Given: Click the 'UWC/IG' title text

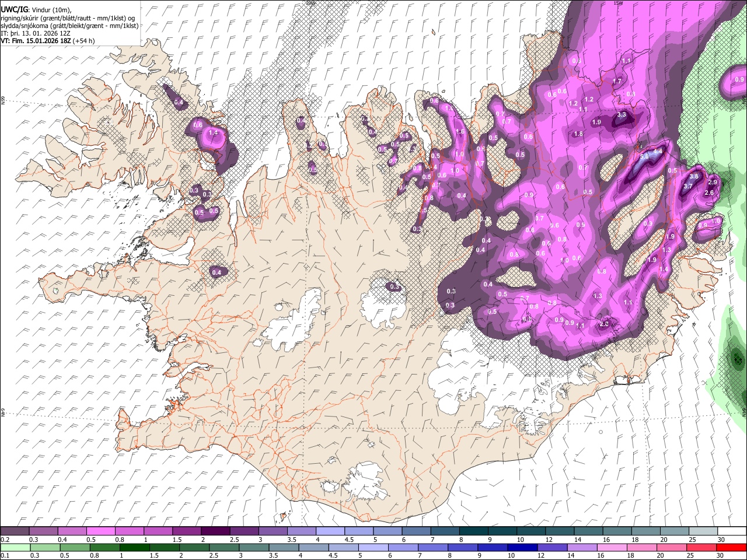Looking at the screenshot, I should coord(13,9).
